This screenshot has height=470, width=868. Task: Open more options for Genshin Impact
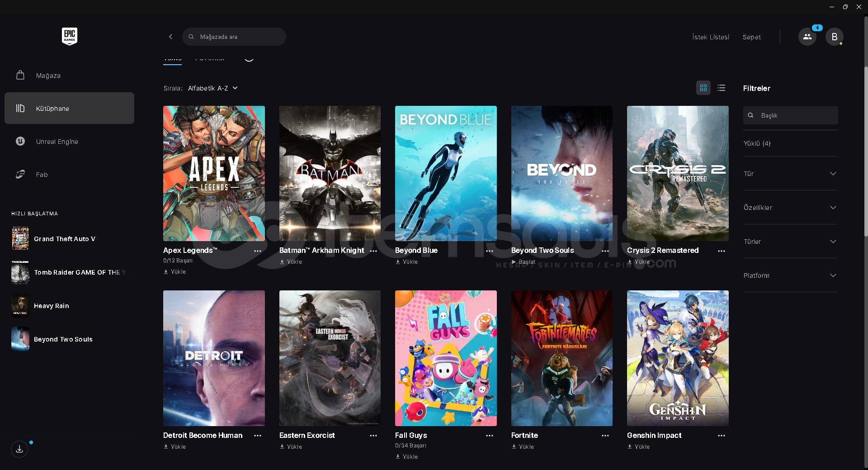722,436
